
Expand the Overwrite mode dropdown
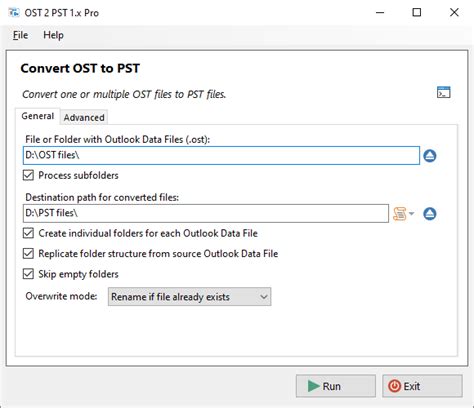189,297
